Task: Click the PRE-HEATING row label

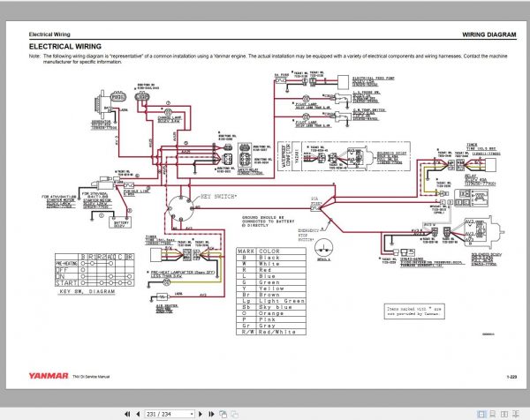Action: click(x=66, y=263)
